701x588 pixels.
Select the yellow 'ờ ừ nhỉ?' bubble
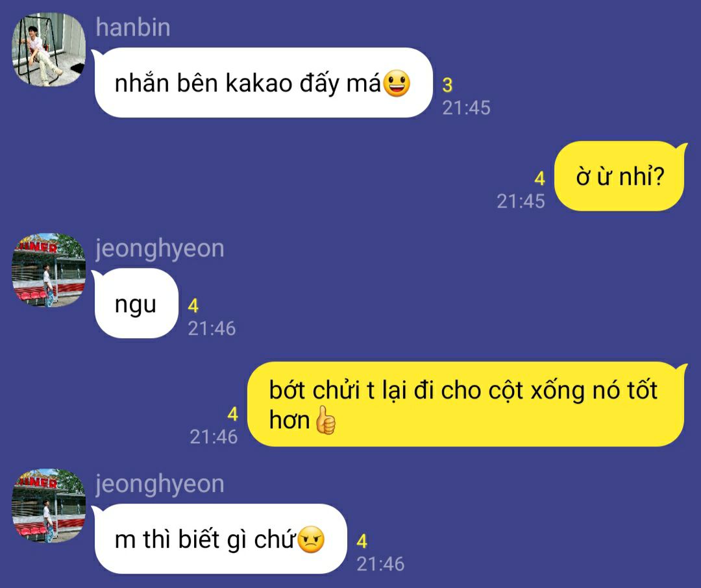point(620,176)
